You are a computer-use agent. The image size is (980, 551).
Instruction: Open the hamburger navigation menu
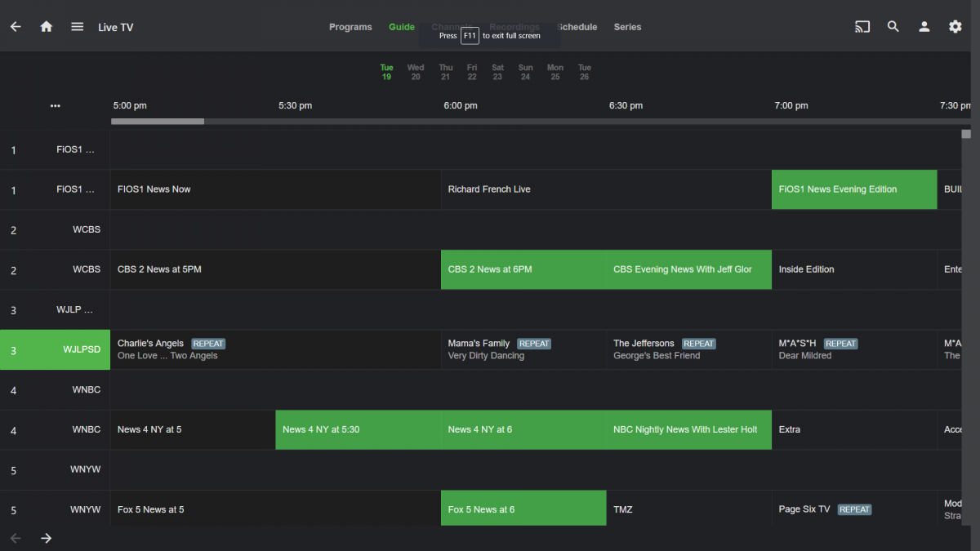(x=78, y=27)
